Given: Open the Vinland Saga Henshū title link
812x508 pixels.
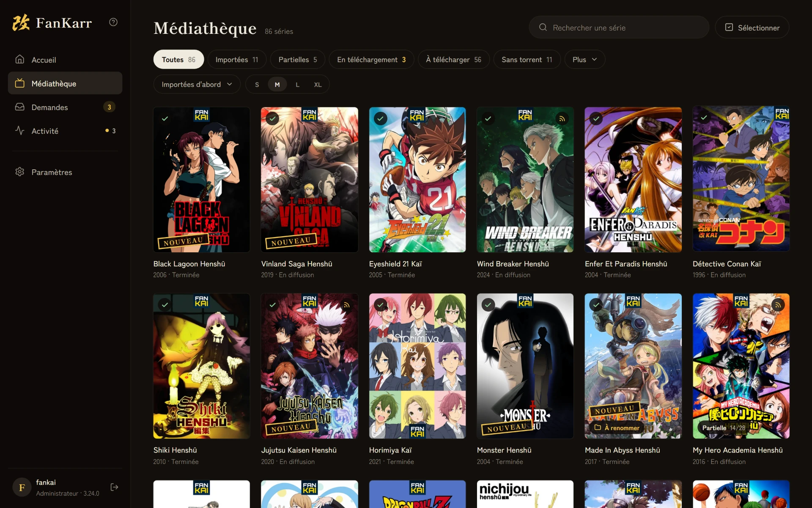Looking at the screenshot, I should tap(296, 264).
